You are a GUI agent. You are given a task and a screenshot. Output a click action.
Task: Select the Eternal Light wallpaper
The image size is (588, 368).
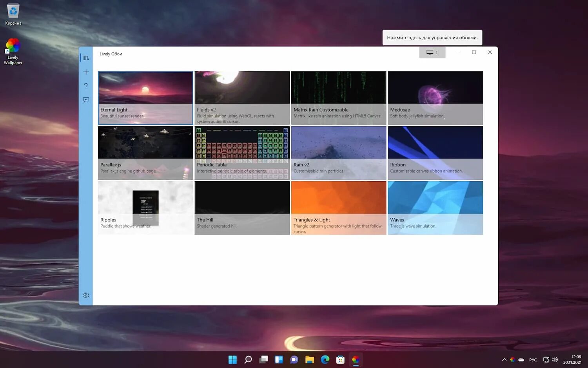click(x=145, y=98)
